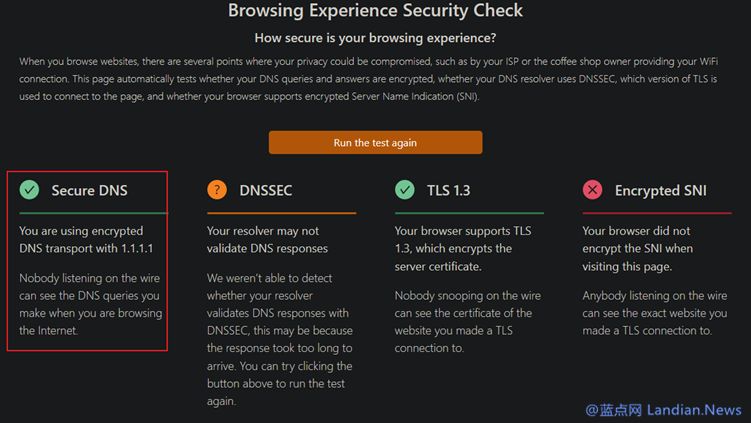Select the Encrypted SNI heading text

click(x=660, y=191)
